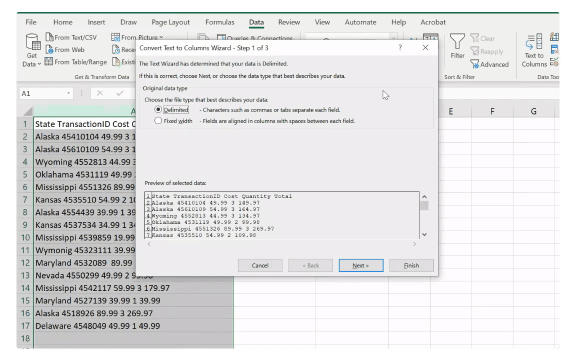The height and width of the screenshot is (360, 576).
Task: Select cell A17 with Delaware data
Action: [x=133, y=326]
